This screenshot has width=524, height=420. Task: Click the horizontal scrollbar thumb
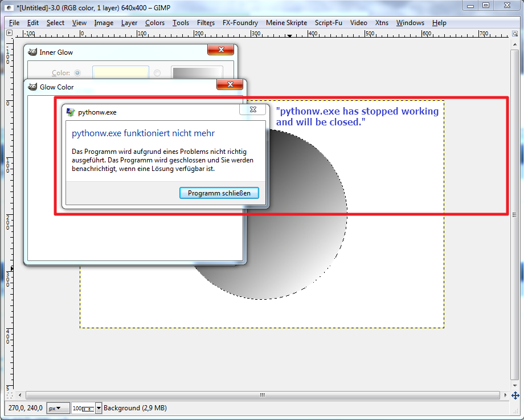pyautogui.click(x=263, y=395)
